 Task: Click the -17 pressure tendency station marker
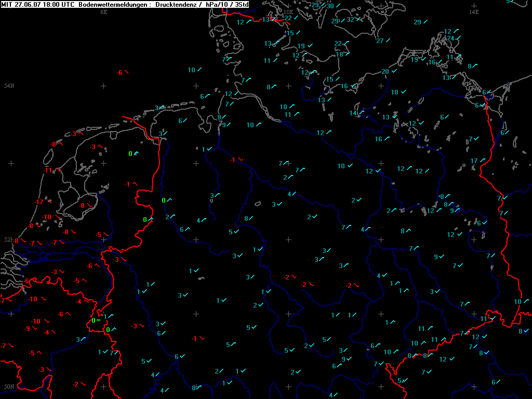(x=39, y=202)
